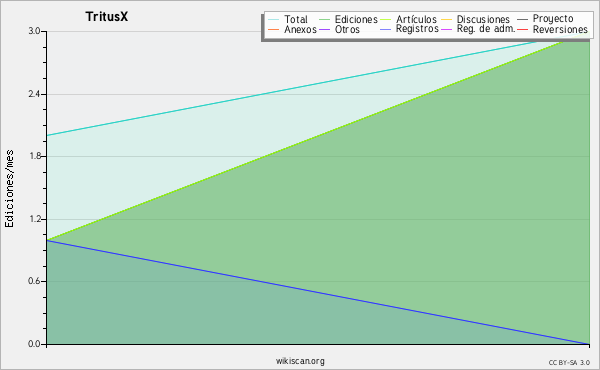
Task: Click the red Reversiones legend color line
Action: click(x=522, y=29)
